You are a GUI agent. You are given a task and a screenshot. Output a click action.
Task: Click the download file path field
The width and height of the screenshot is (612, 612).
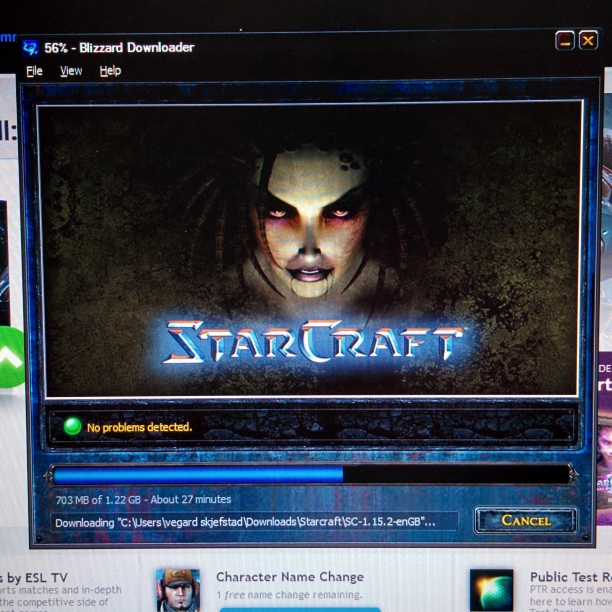[254, 522]
